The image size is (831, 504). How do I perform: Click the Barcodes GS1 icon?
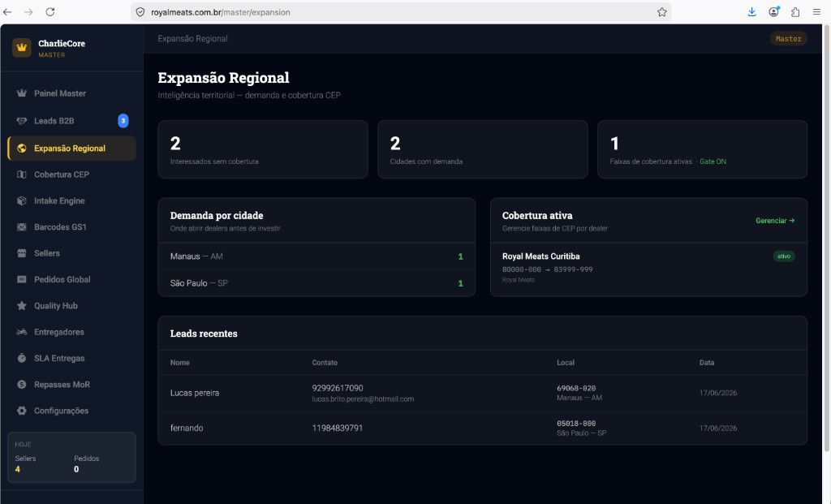click(x=22, y=226)
